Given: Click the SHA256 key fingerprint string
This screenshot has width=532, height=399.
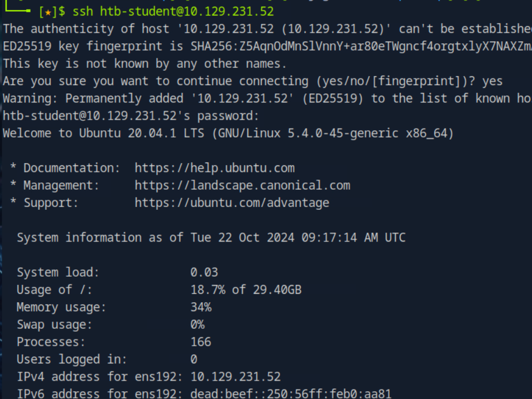Looking at the screenshot, I should pos(361,46).
